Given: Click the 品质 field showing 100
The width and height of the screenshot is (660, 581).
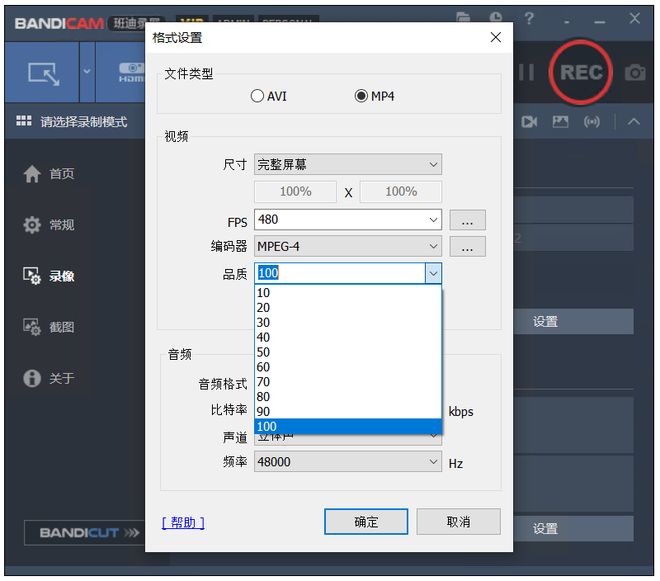Looking at the screenshot, I should [x=340, y=273].
